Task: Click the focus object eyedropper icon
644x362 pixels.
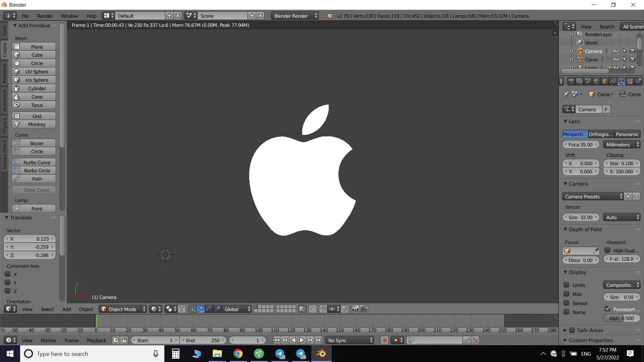Action: click(596, 251)
